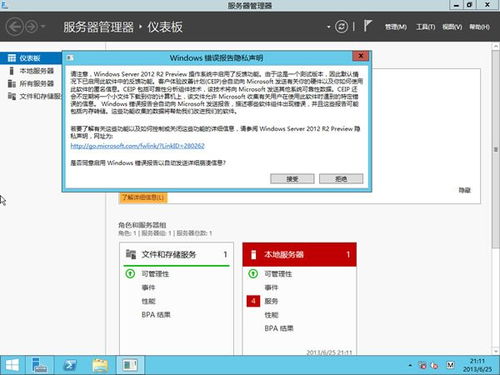
Task: Click the 拒绝 button in dialog
Action: (341, 179)
